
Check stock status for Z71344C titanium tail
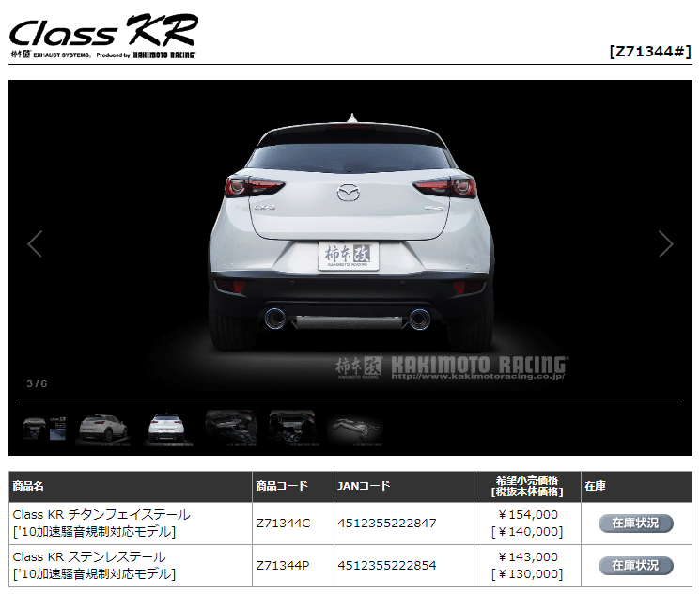coord(635,524)
